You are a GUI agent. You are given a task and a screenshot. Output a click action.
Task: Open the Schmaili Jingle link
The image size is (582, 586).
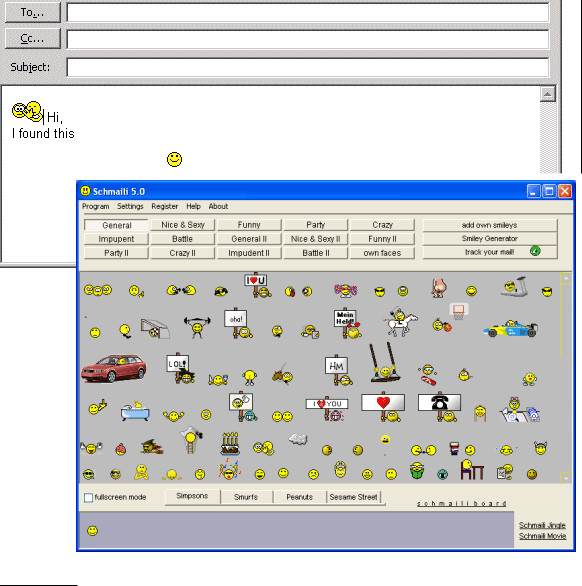click(542, 525)
